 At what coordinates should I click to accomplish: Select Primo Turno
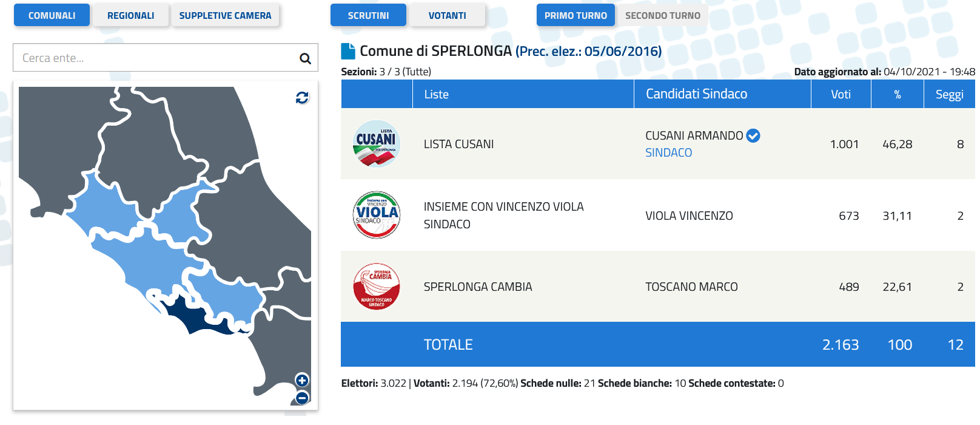pos(576,15)
